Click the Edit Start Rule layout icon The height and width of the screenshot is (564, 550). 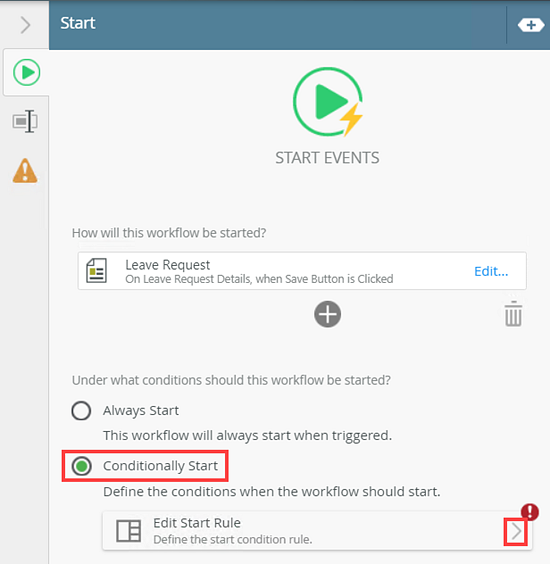(x=128, y=531)
